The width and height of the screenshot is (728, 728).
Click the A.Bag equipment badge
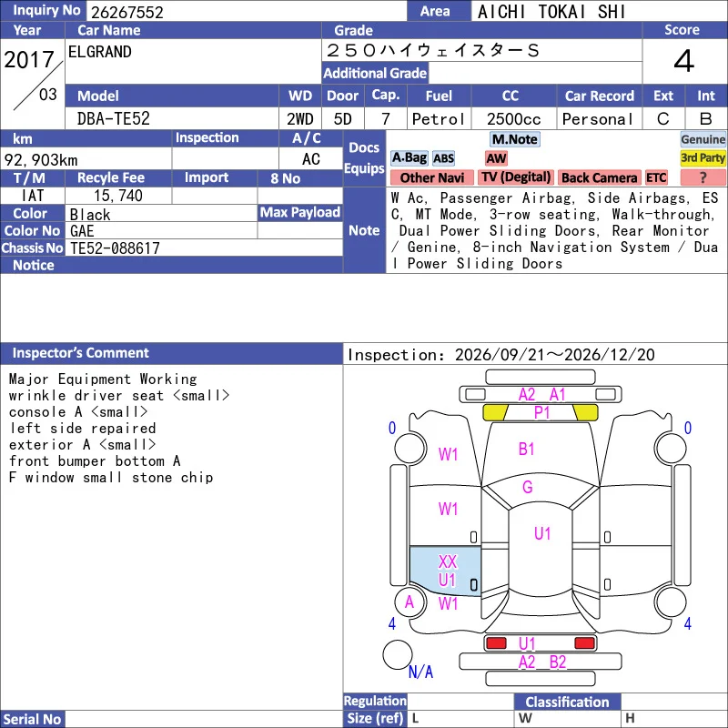pos(409,158)
